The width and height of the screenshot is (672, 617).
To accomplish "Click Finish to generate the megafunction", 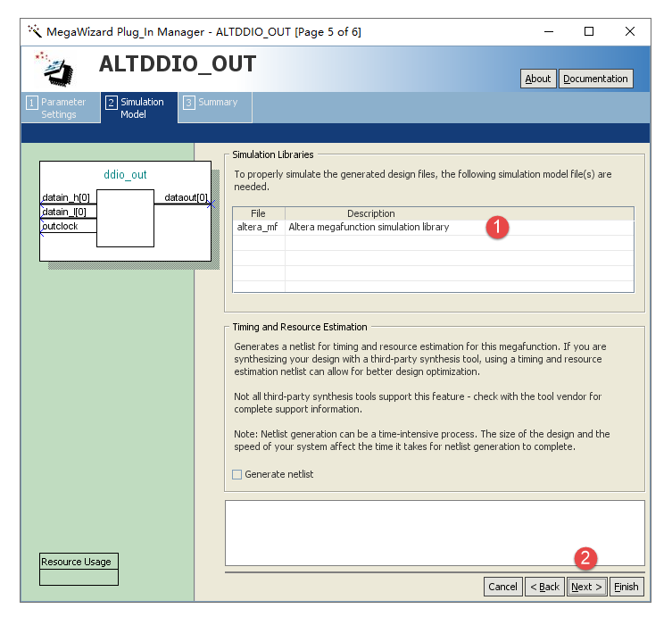I will 626,587.
